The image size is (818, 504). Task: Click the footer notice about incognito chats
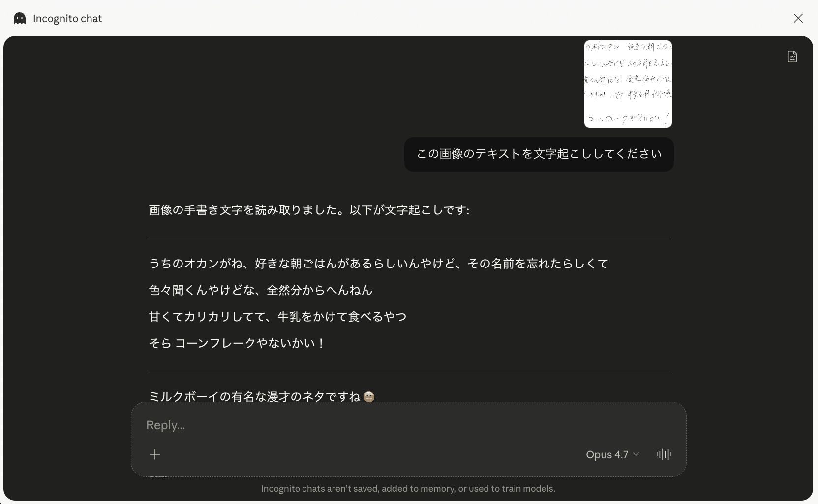pos(408,489)
